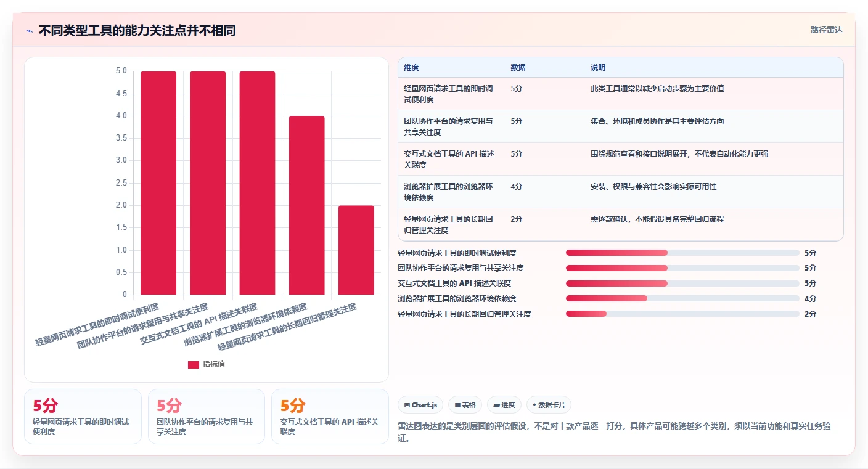Click the 轻量网页请求工具的即时调试便利度 progress bar
The width and height of the screenshot is (868, 469).
point(682,253)
